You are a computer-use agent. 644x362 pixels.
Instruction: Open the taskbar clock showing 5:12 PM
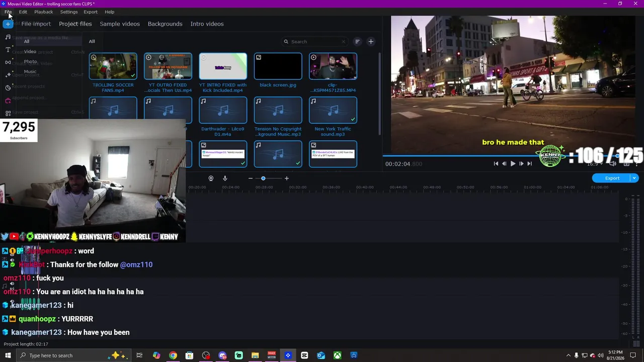click(615, 355)
